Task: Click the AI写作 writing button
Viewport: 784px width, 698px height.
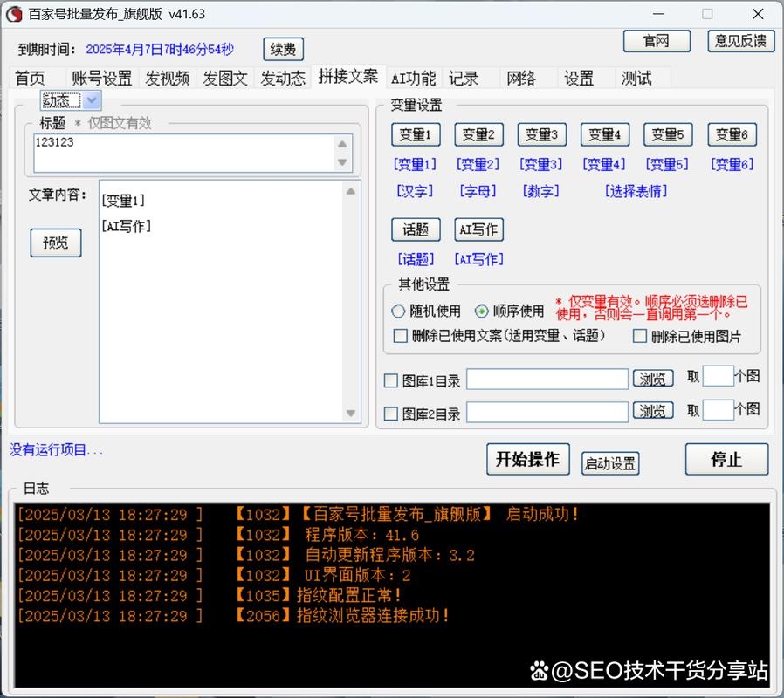Action: click(x=478, y=229)
